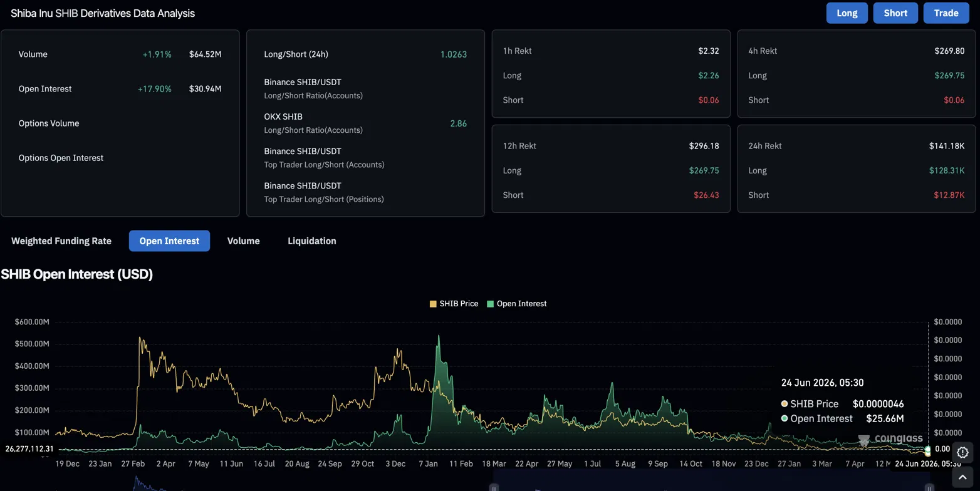Viewport: 980px width, 491px height.
Task: Grab the left range-slider handle below chart
Action: [x=494, y=488]
